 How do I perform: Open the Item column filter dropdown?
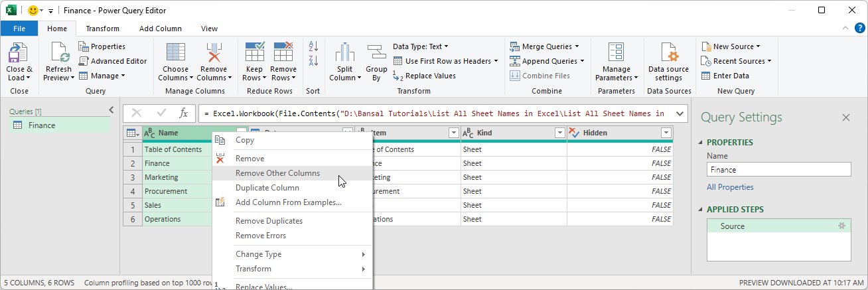coord(454,133)
